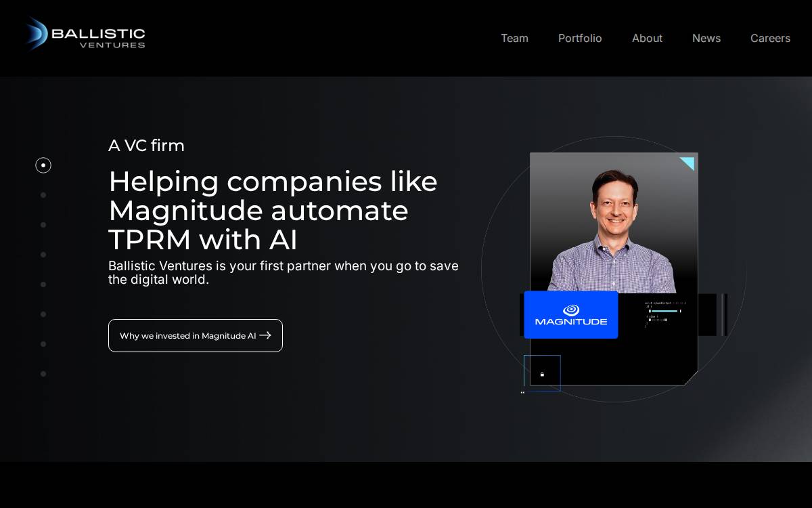Image resolution: width=812 pixels, height=508 pixels.
Task: Click the "A VC firm" text
Action: click(146, 146)
